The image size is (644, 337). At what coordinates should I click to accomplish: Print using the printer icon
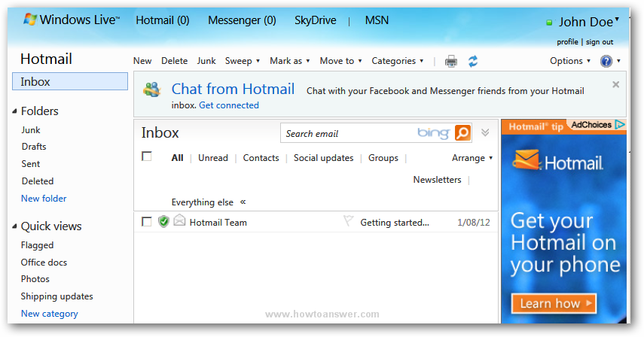point(451,61)
